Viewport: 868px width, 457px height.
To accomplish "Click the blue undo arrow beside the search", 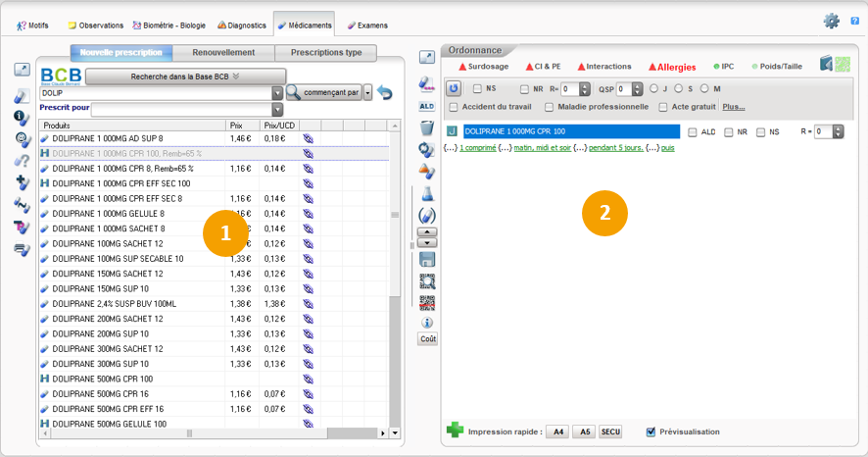I will [x=385, y=92].
